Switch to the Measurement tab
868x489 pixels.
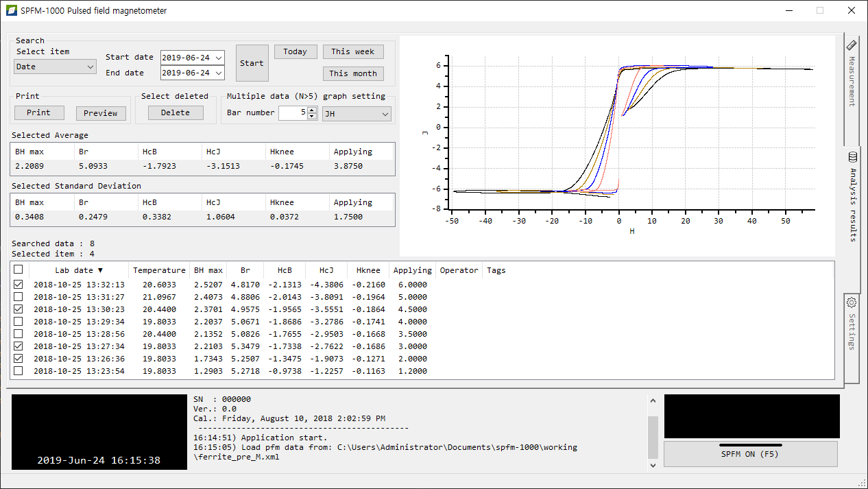pyautogui.click(x=851, y=77)
